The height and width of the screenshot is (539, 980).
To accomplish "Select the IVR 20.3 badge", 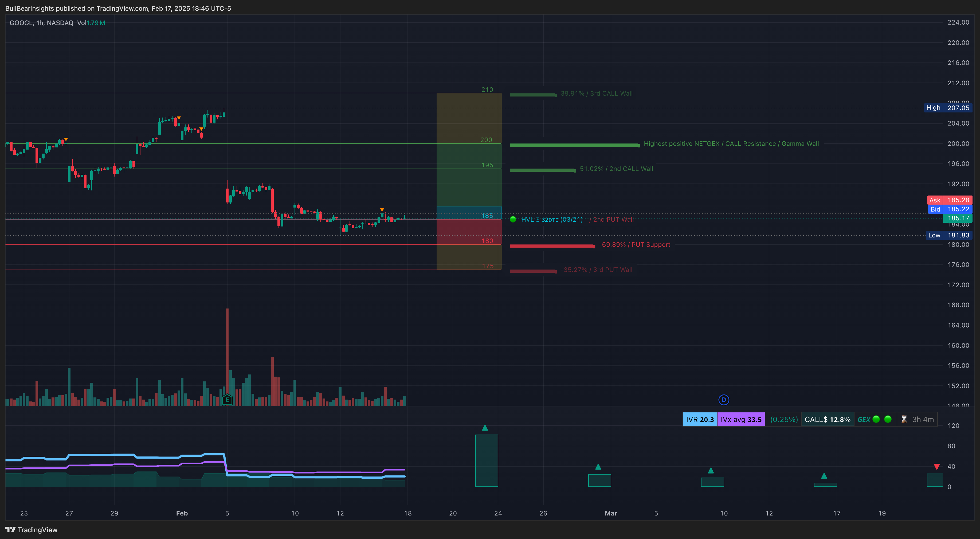I will coord(700,420).
